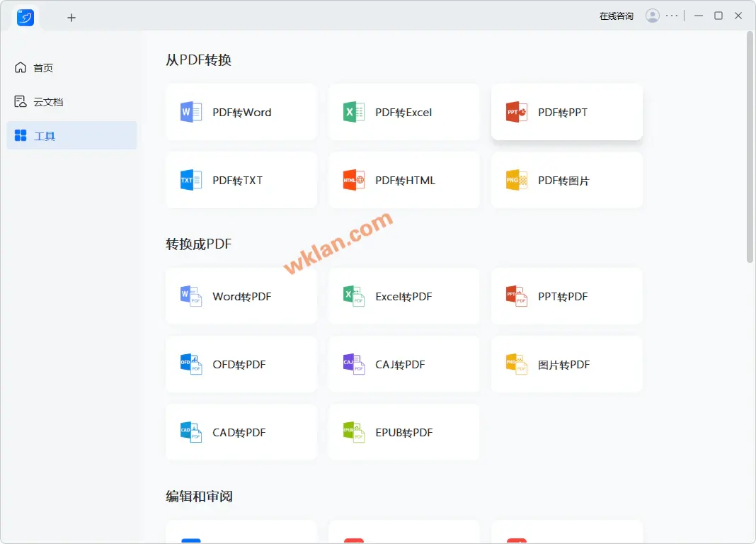
Task: Open the Word转PDF label
Action: tap(242, 297)
